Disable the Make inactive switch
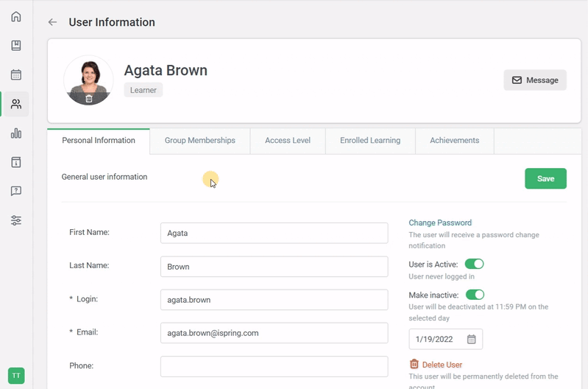The width and height of the screenshot is (588, 389). [475, 295]
